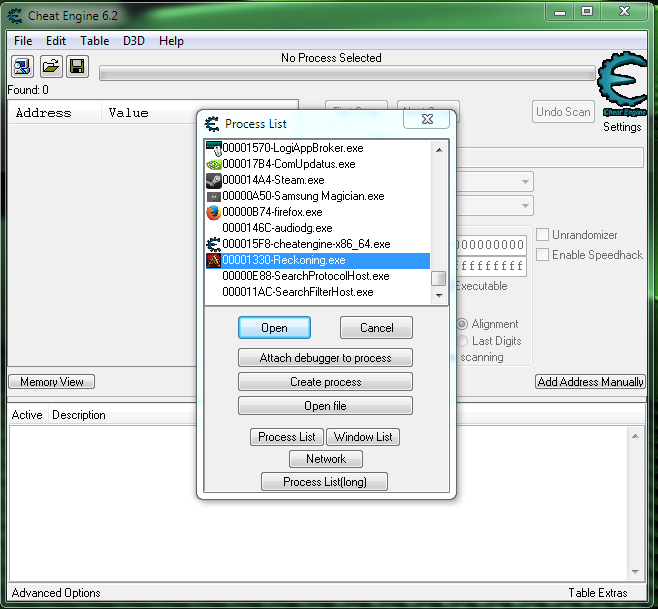The image size is (658, 609).
Task: Click the Settings label
Action: (x=622, y=127)
